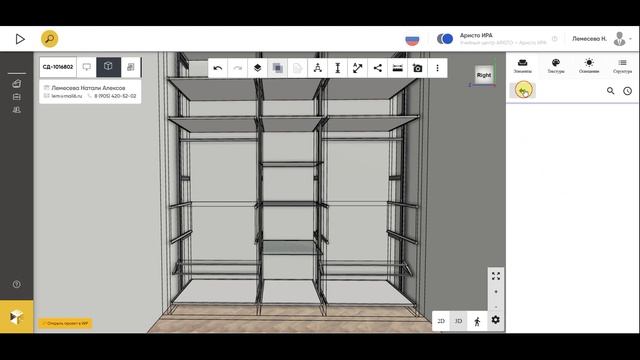640x360 pixels.
Task: Click the room icon in the left sidebar
Action: pyautogui.click(x=17, y=84)
